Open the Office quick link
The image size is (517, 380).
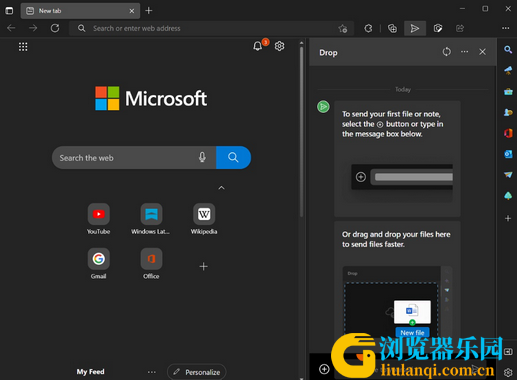coord(151,263)
